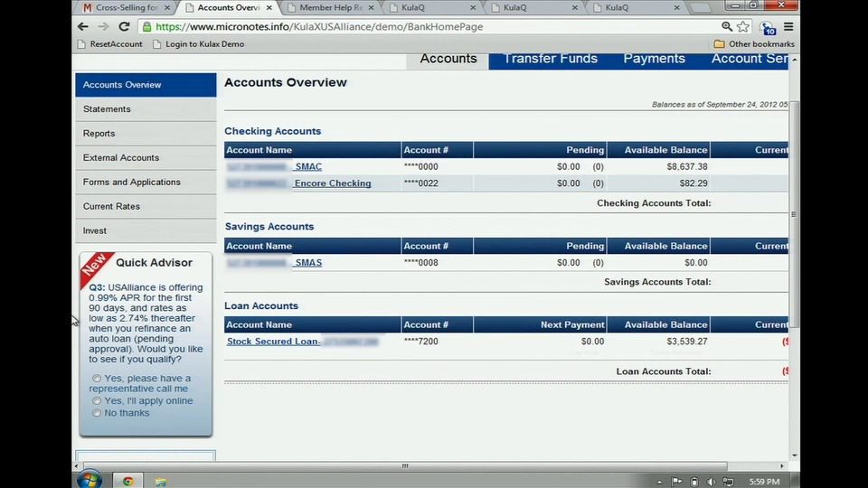This screenshot has height=488, width=868.
Task: Open the Stock Secured Loan account link
Action: coord(273,342)
